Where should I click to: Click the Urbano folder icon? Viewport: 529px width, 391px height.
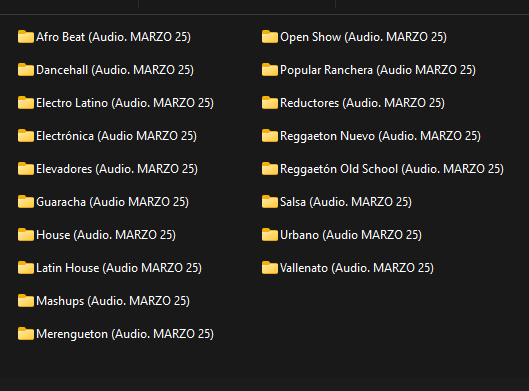(270, 235)
